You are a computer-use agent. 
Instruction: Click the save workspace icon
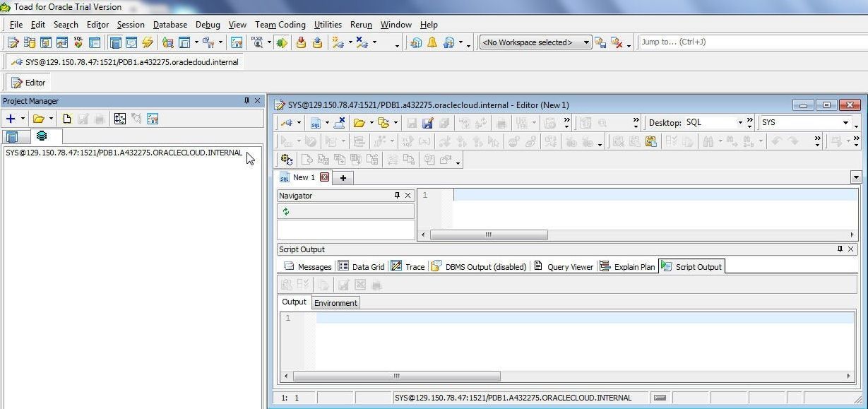tap(600, 42)
